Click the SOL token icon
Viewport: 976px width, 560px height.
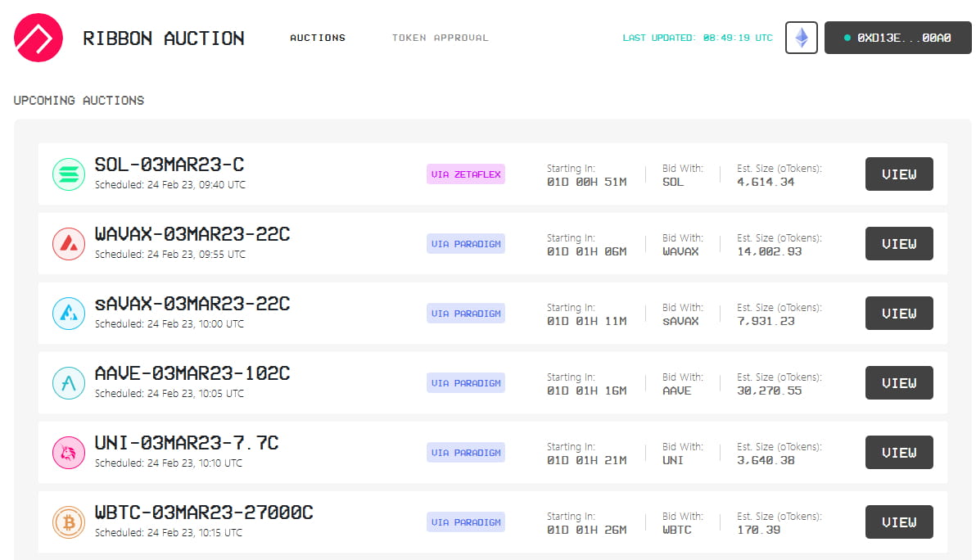tap(69, 174)
